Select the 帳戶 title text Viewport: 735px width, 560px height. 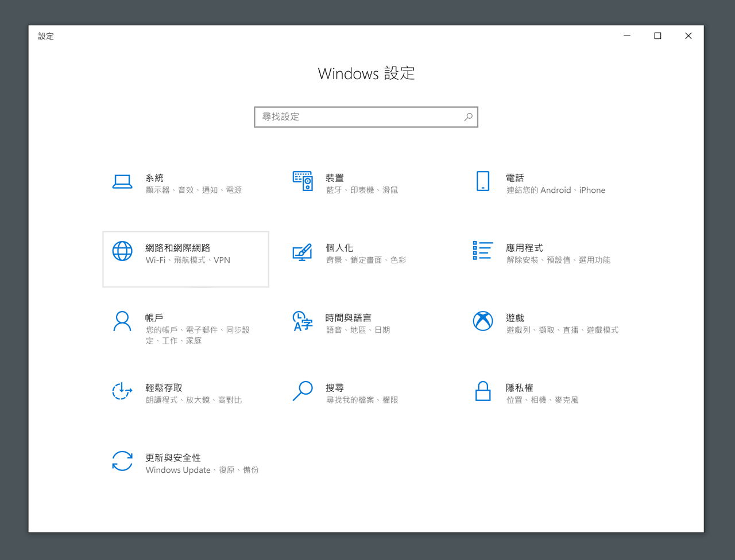click(x=154, y=318)
